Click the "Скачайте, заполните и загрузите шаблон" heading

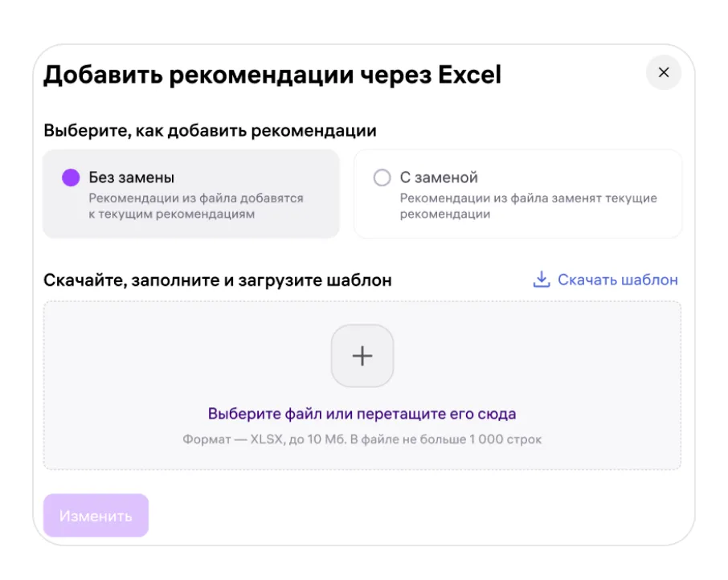click(217, 280)
